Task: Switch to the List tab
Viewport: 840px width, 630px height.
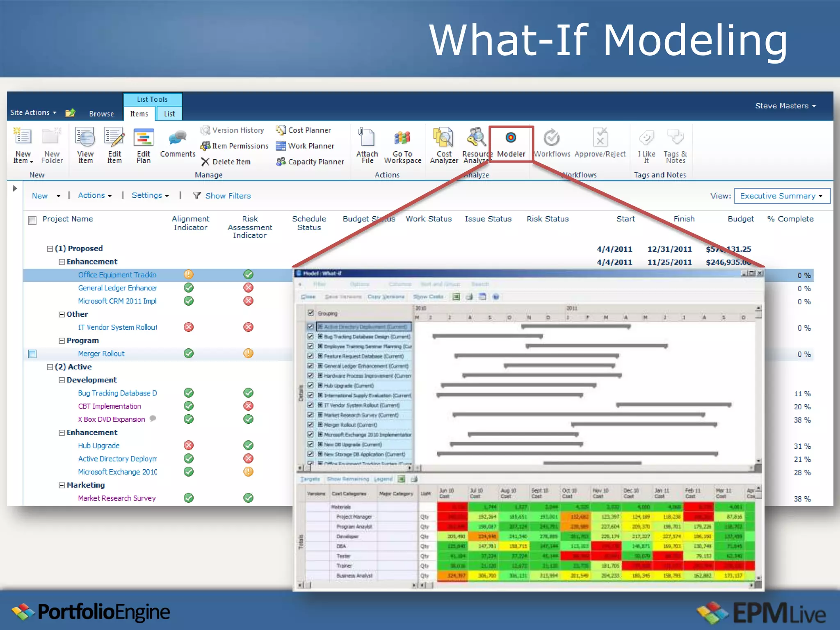Action: click(169, 114)
